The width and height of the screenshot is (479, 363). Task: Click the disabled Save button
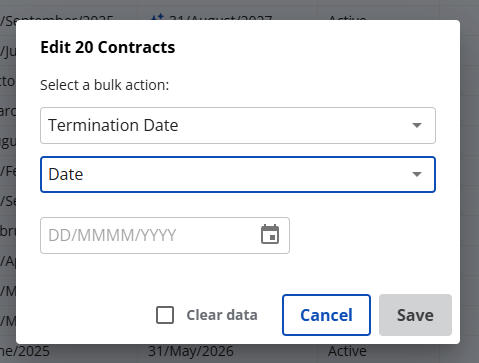(415, 315)
